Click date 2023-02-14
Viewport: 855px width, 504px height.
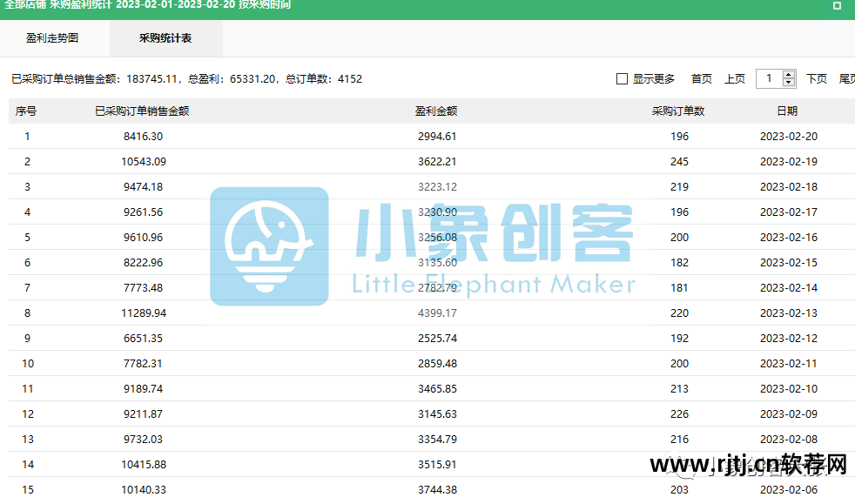point(789,287)
